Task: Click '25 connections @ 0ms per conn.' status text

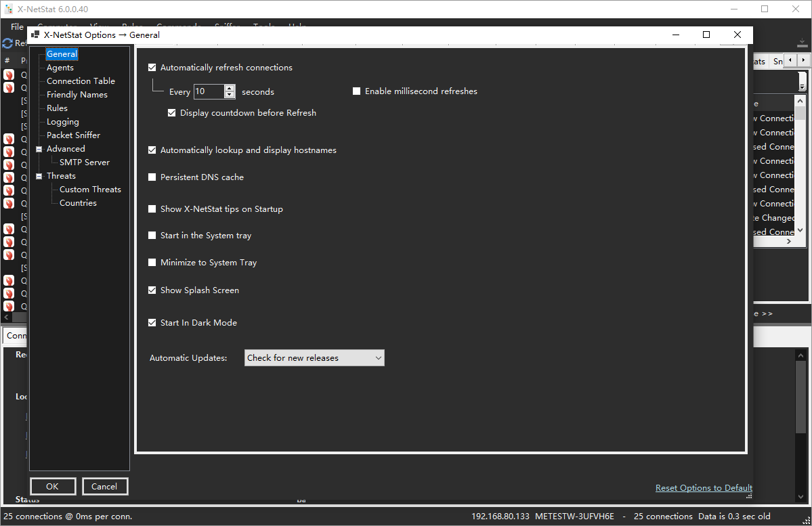Action: (68, 516)
